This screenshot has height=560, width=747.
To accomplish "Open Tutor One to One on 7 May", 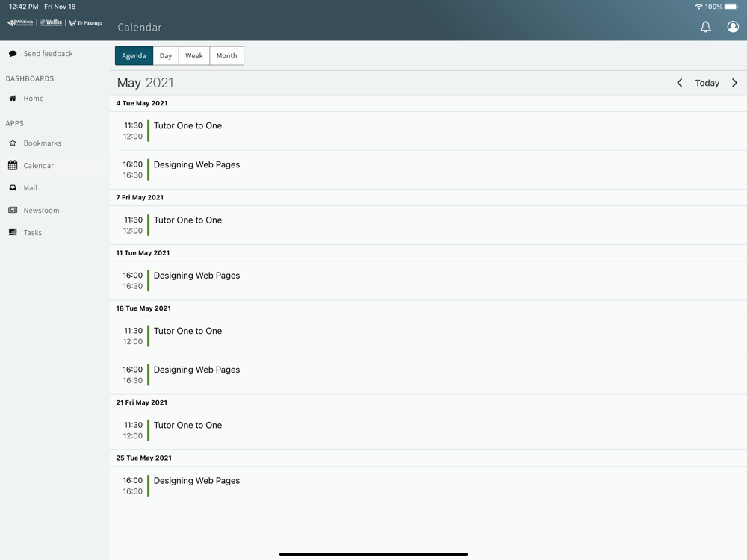I will [x=428, y=225].
